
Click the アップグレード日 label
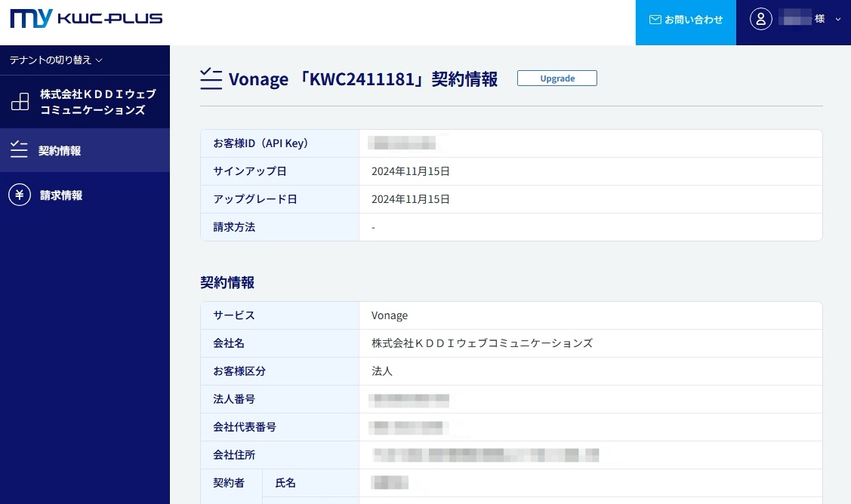tap(255, 199)
